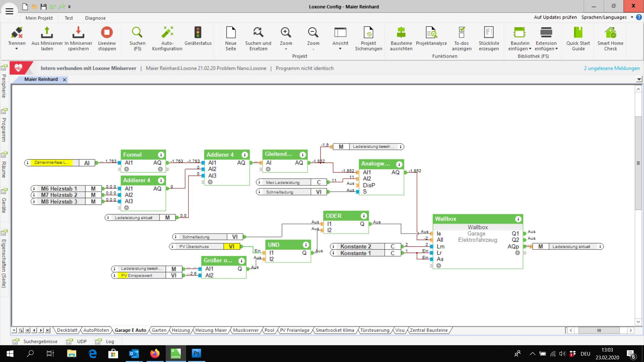Toggle the Schnellladung VI input near ODER

[234, 237]
